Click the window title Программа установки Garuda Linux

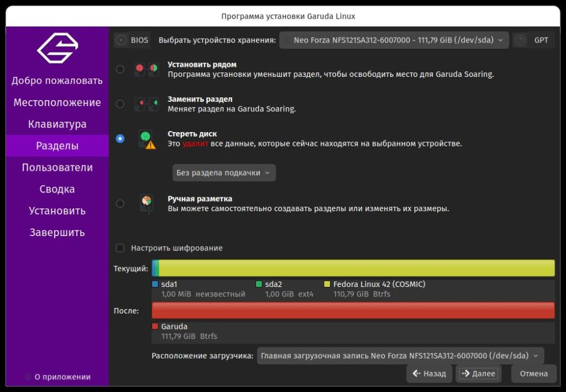tap(288, 16)
